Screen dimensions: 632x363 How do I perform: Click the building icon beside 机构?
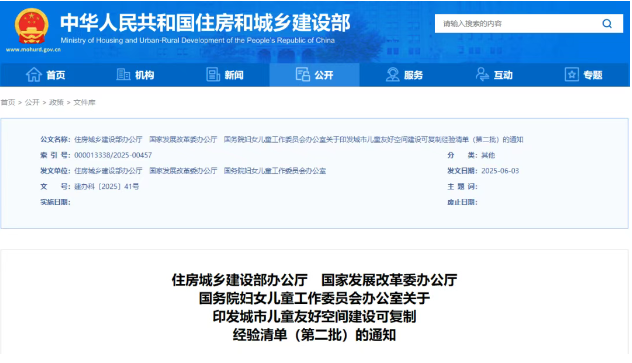click(123, 74)
